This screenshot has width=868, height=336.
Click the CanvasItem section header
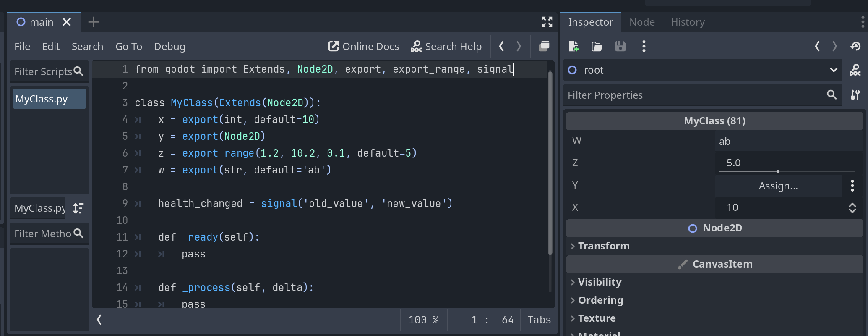[714, 264]
